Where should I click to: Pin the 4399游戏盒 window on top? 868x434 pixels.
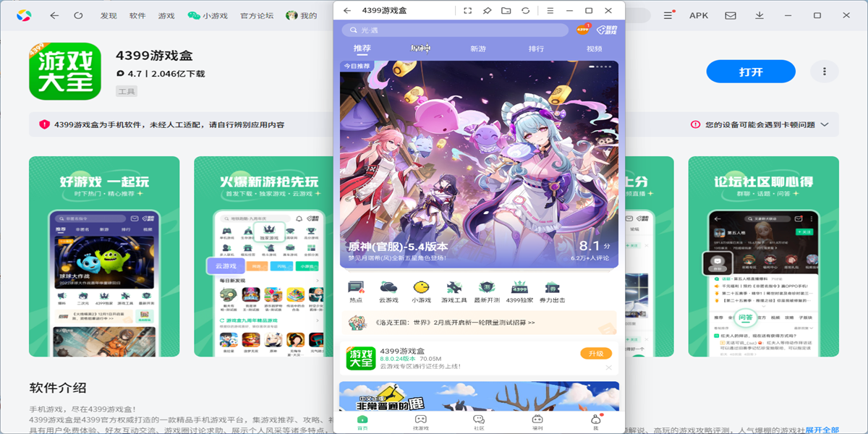coord(487,11)
